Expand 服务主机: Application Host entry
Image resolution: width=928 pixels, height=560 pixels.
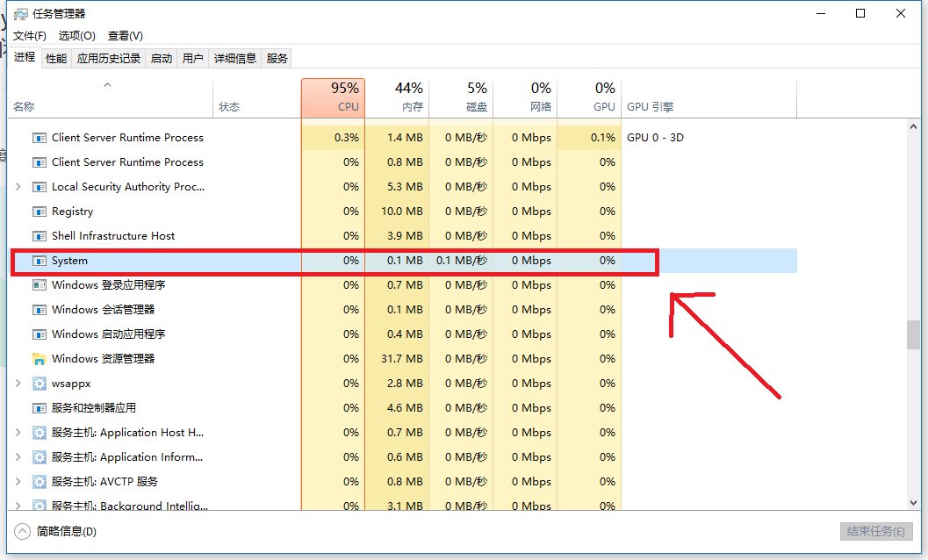click(x=18, y=433)
